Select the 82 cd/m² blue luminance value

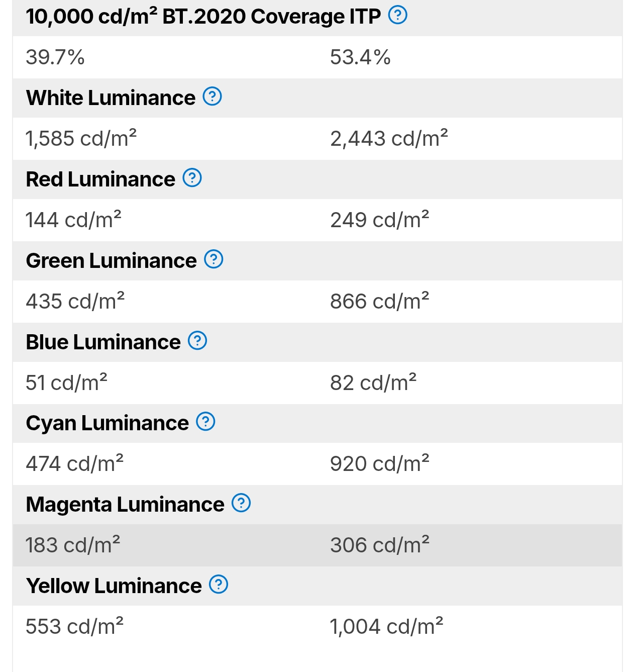coord(373,382)
